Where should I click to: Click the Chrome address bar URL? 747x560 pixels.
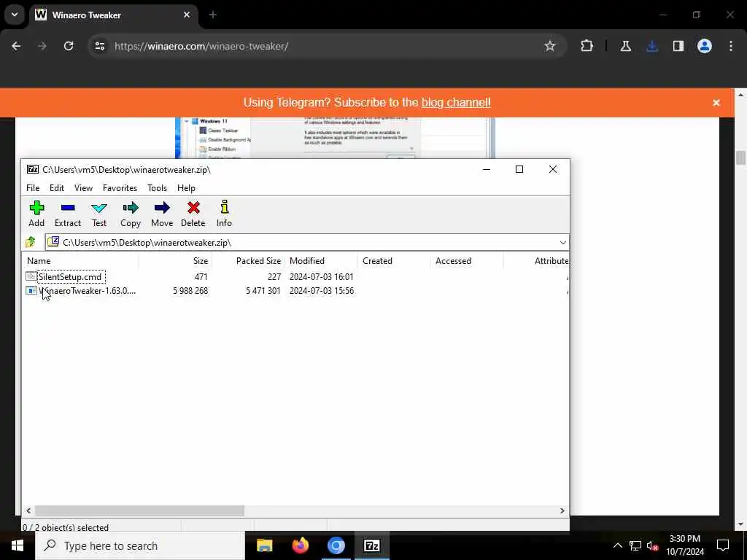click(201, 46)
